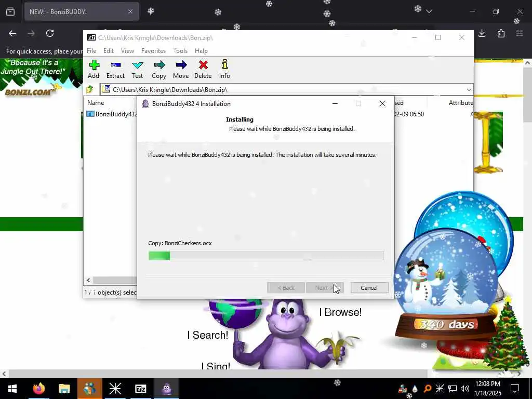
Task: Click the installer progress bar
Action: tap(265, 256)
